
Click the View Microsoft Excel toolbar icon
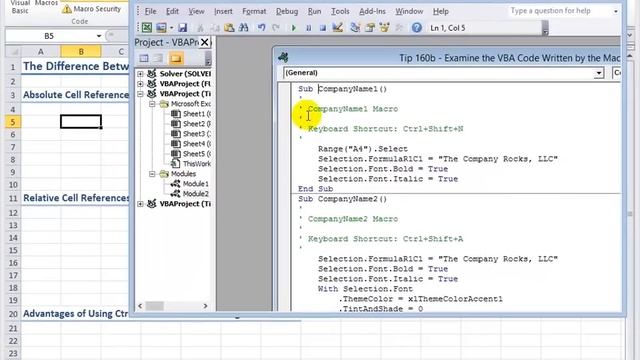[x=147, y=28]
